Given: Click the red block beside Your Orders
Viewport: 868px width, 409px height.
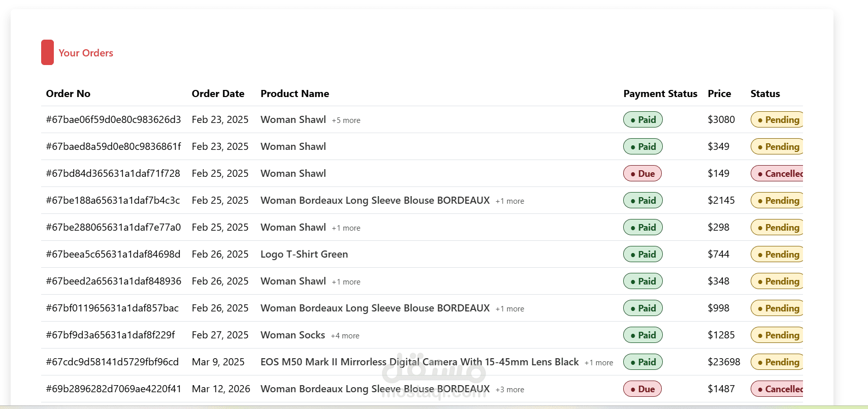Looking at the screenshot, I should (x=47, y=52).
